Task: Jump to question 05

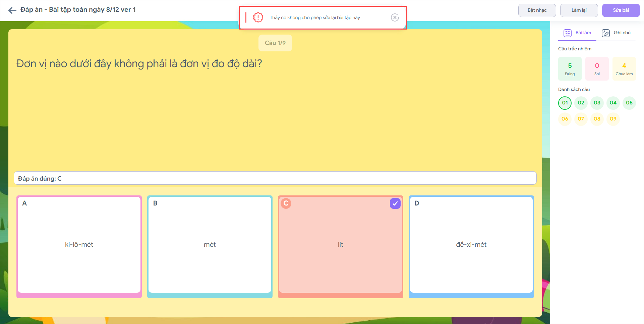Action: click(629, 103)
